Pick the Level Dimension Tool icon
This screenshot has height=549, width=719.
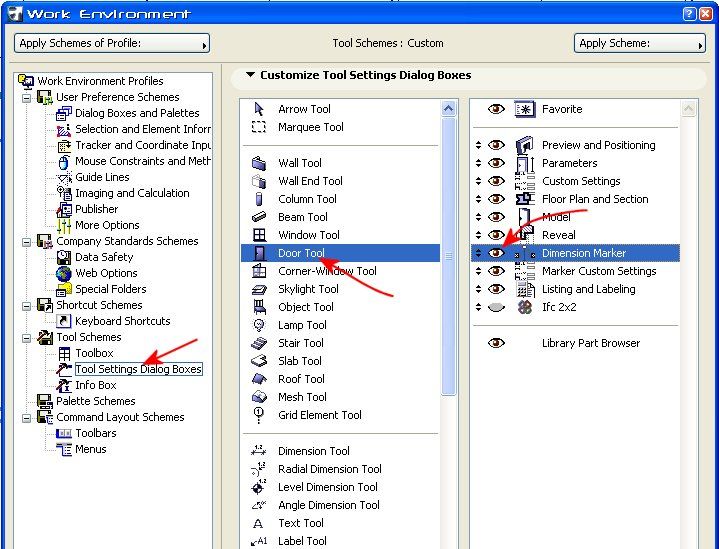click(259, 487)
